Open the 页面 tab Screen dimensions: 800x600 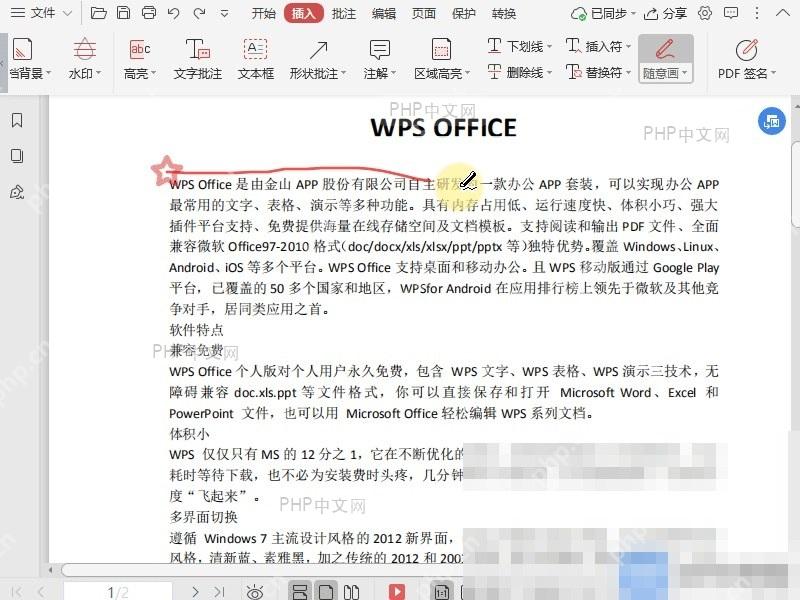coord(423,13)
